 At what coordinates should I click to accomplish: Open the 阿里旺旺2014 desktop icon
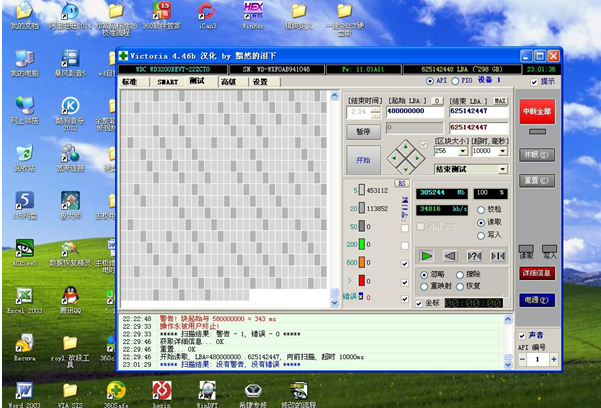[x=70, y=15]
